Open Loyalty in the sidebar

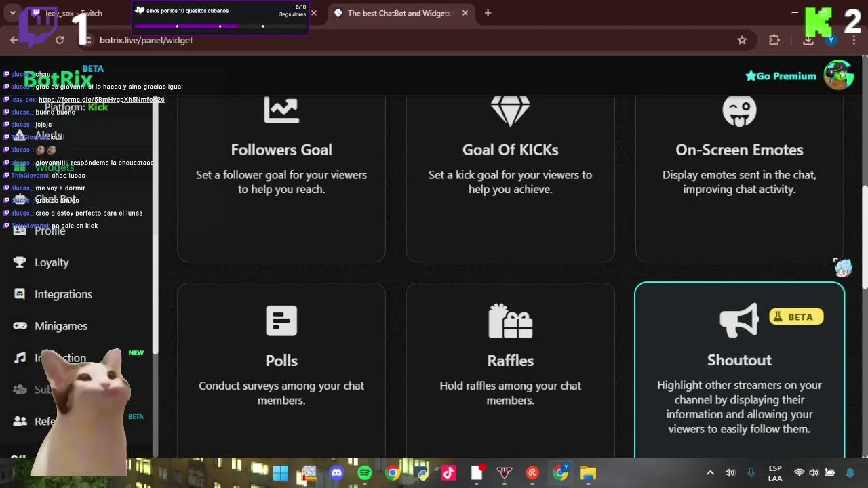(x=52, y=262)
